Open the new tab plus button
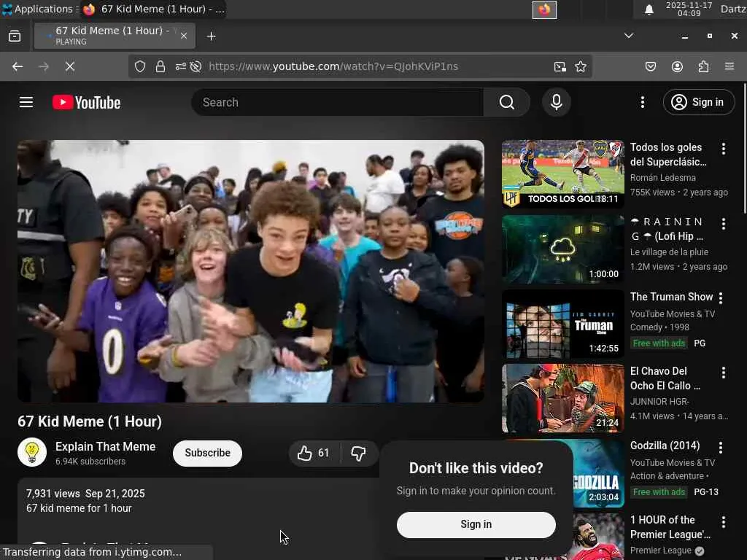747x560 pixels. [x=211, y=36]
